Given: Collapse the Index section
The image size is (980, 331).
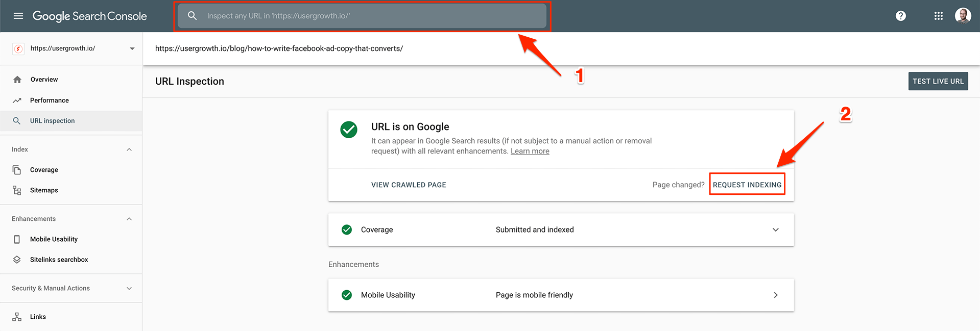Looking at the screenshot, I should [129, 149].
